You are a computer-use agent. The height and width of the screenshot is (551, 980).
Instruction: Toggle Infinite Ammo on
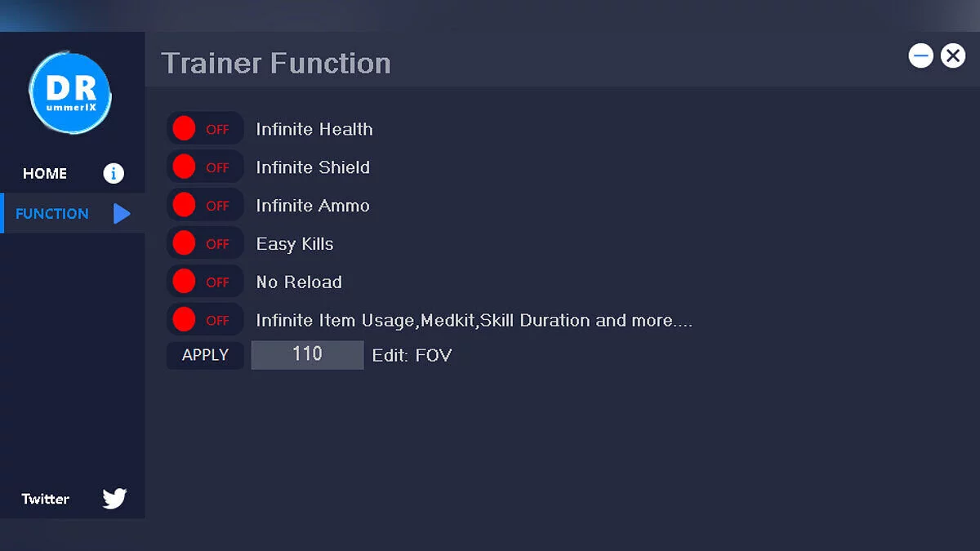pos(204,206)
